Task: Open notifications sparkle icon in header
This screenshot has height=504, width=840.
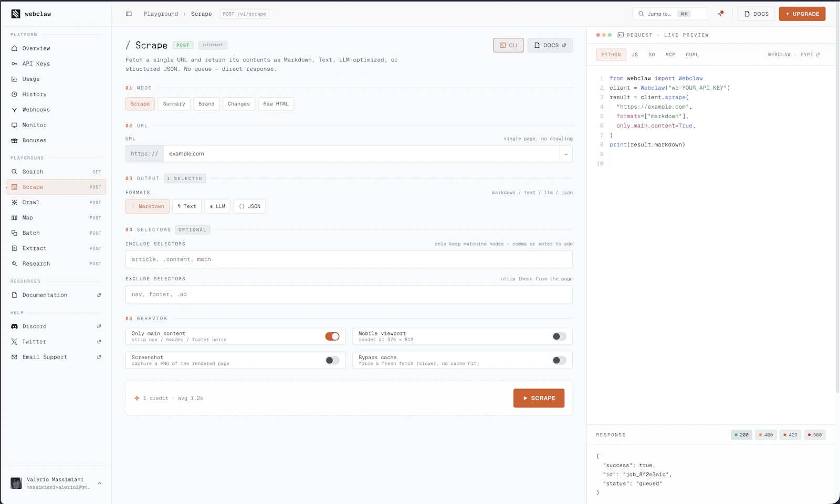Action: (720, 14)
